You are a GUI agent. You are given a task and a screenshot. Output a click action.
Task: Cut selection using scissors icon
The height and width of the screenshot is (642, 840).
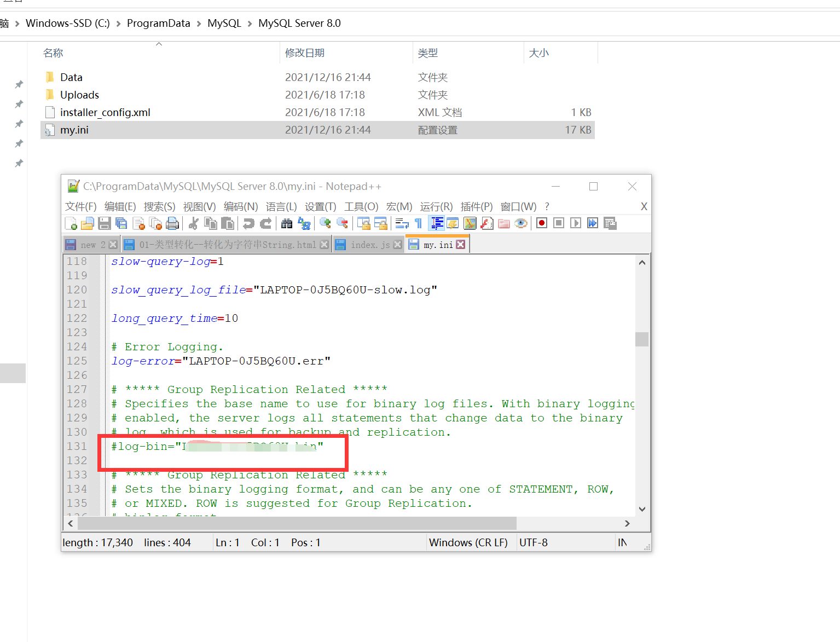[194, 223]
